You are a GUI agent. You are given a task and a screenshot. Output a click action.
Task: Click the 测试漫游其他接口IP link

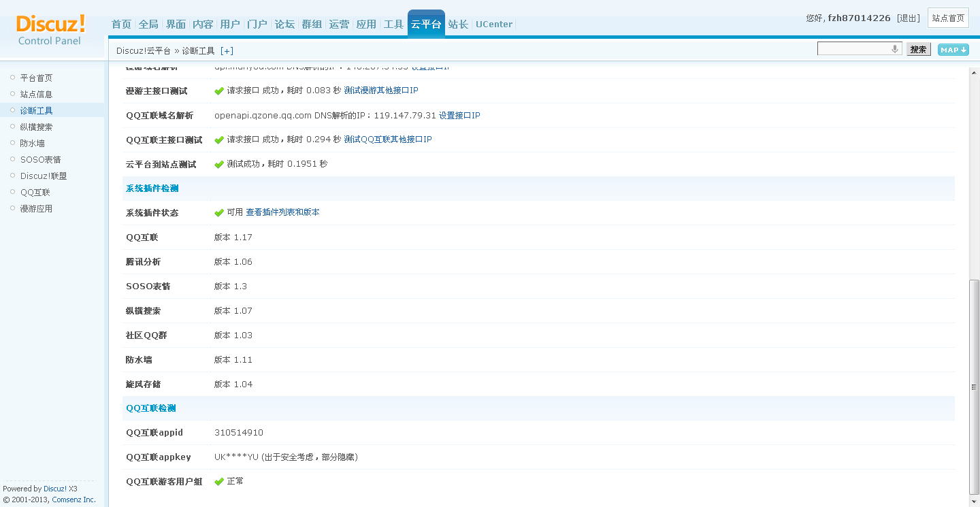[x=381, y=91]
